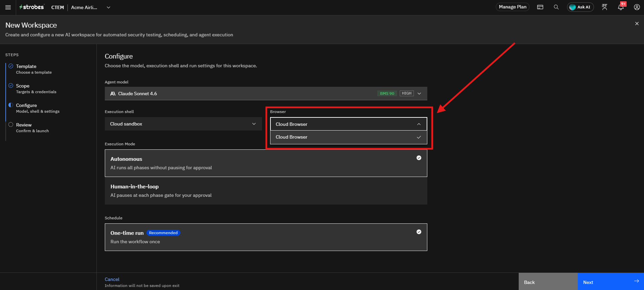Open Ask AI assistant
This screenshot has height=290, width=644.
(581, 7)
